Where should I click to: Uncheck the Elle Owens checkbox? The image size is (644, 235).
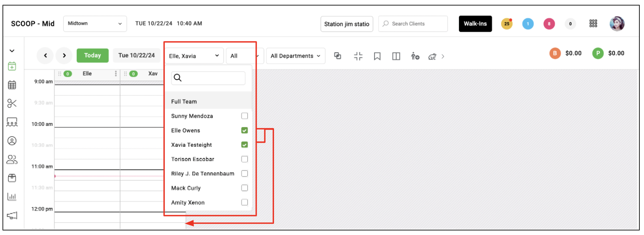point(244,130)
